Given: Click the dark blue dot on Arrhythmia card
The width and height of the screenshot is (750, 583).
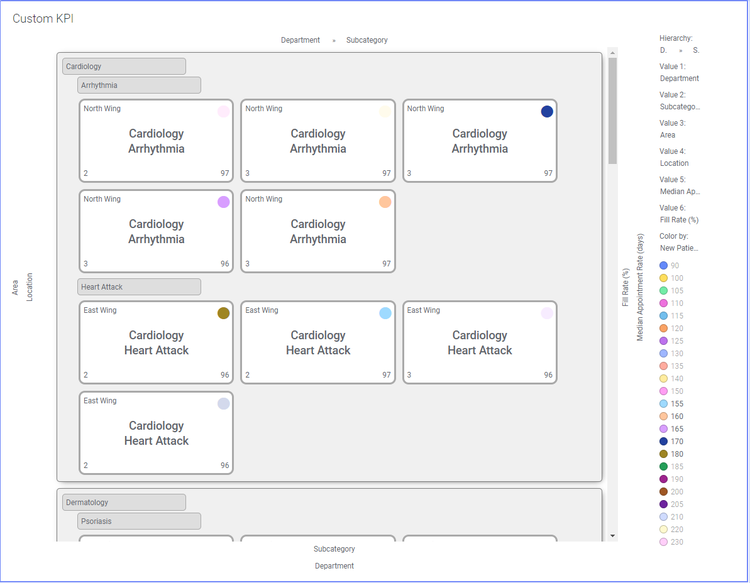Looking at the screenshot, I should [x=547, y=111].
